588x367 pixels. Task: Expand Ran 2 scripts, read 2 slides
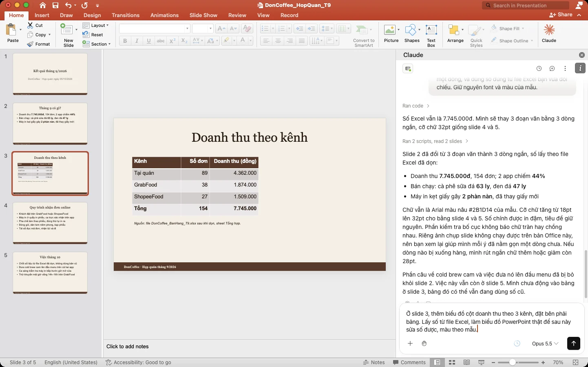(435, 141)
